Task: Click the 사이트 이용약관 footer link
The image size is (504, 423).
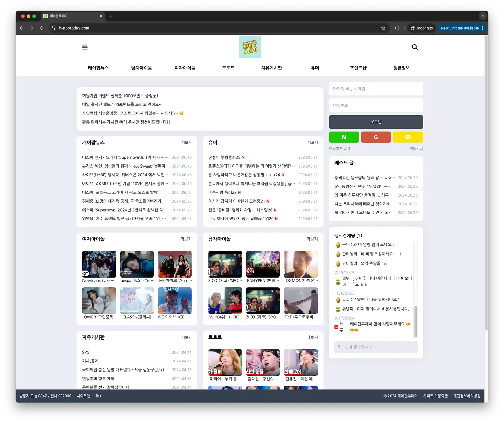Action: click(435, 396)
